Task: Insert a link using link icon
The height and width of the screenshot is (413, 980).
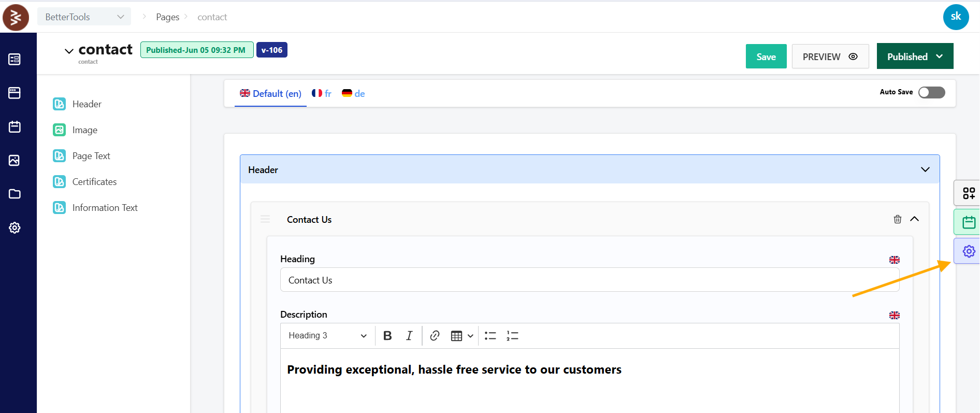Action: [x=435, y=336]
